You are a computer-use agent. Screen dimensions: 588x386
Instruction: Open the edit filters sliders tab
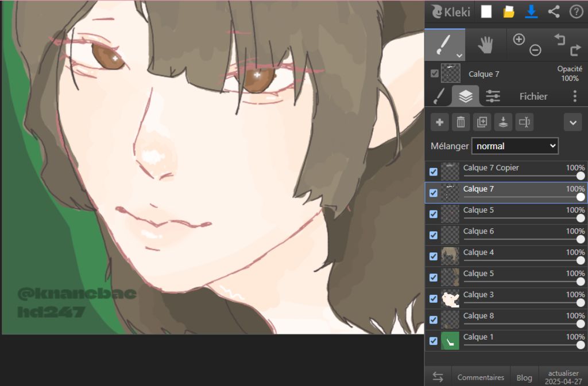[x=493, y=96]
